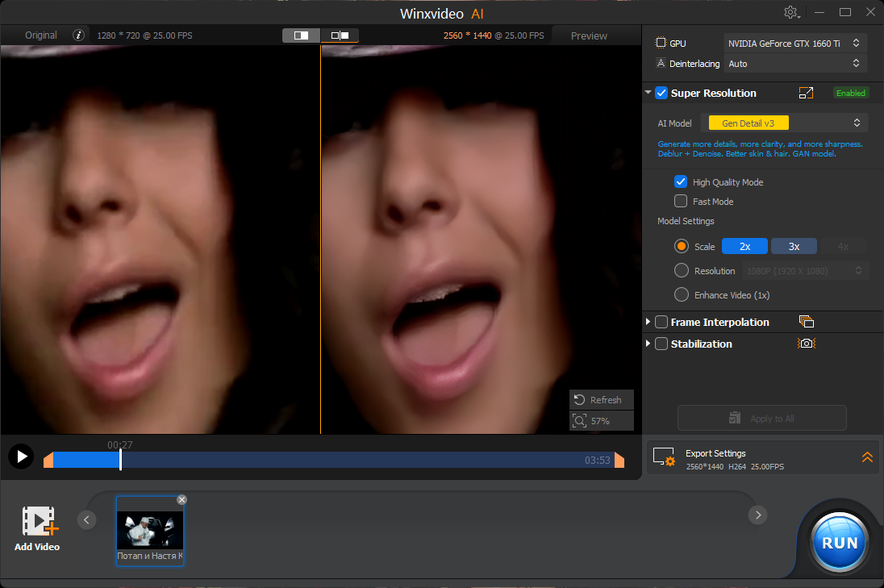Click the Add Video icon
Image resolution: width=884 pixels, height=588 pixels.
tap(39, 522)
